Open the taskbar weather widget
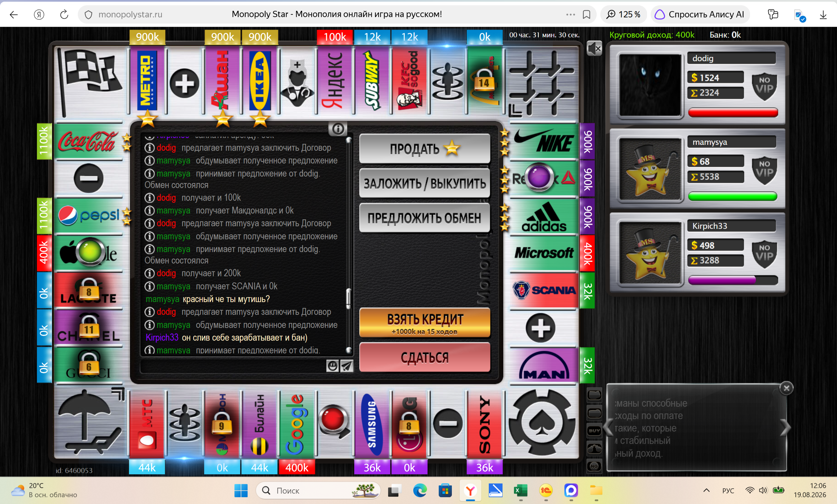 44,490
